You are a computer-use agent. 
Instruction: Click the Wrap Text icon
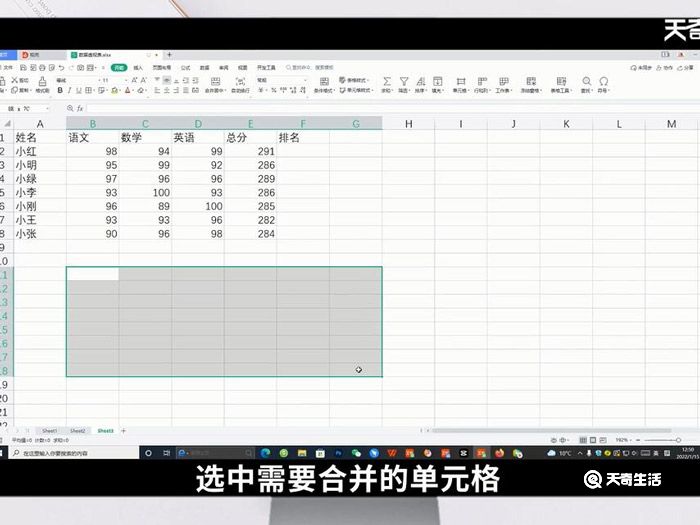click(x=240, y=81)
